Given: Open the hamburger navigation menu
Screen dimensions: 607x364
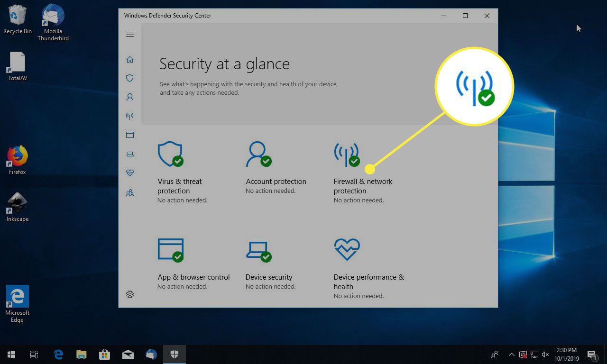Looking at the screenshot, I should 130,35.
